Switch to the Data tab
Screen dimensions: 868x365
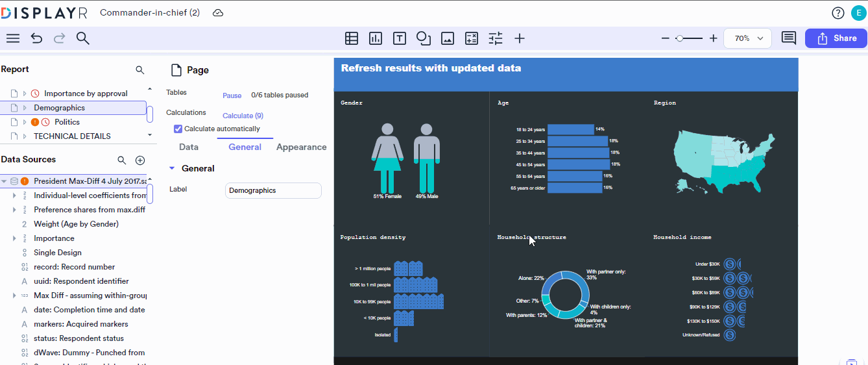coord(189,147)
